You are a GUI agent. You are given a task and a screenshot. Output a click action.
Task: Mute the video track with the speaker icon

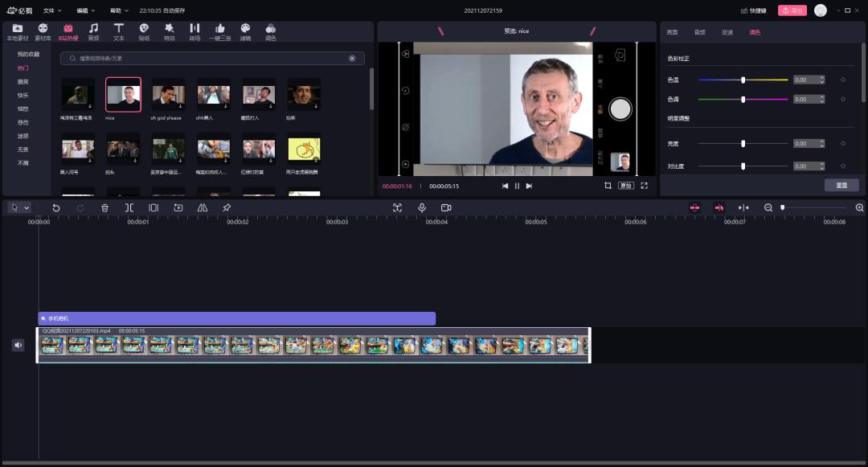tap(18, 345)
